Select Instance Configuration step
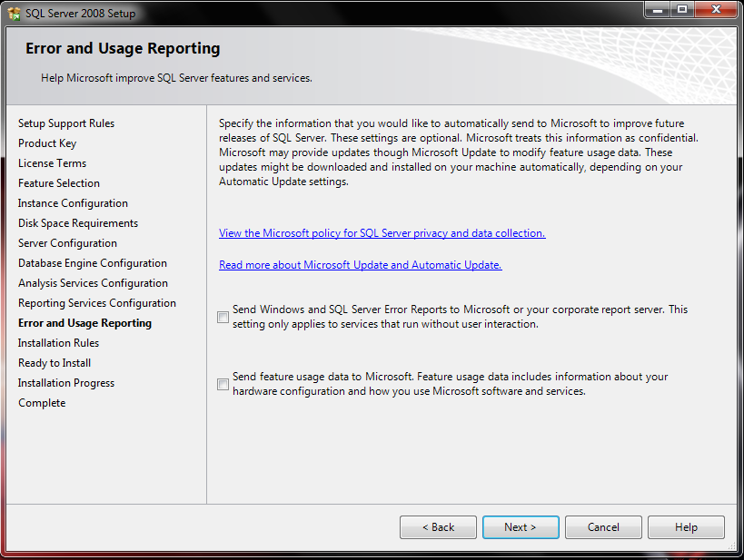The width and height of the screenshot is (744, 560). [x=73, y=203]
